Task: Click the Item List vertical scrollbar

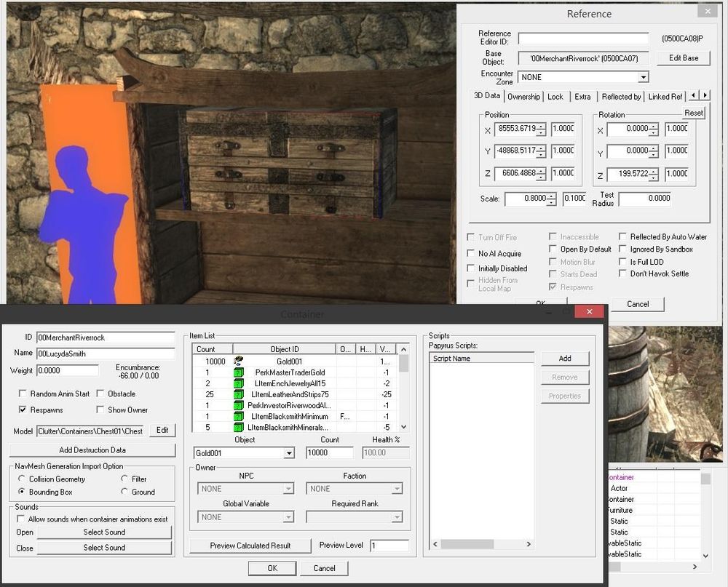Action: [403, 388]
